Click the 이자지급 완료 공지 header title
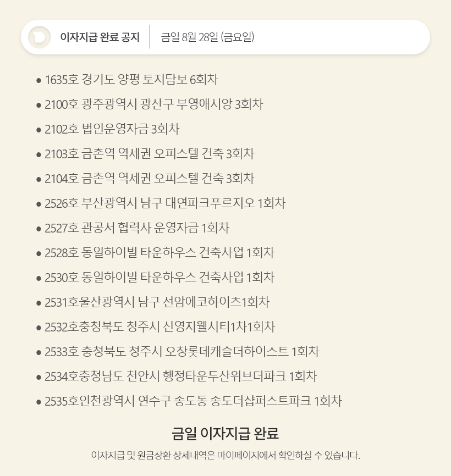The height and width of the screenshot is (476, 451). click(x=100, y=37)
